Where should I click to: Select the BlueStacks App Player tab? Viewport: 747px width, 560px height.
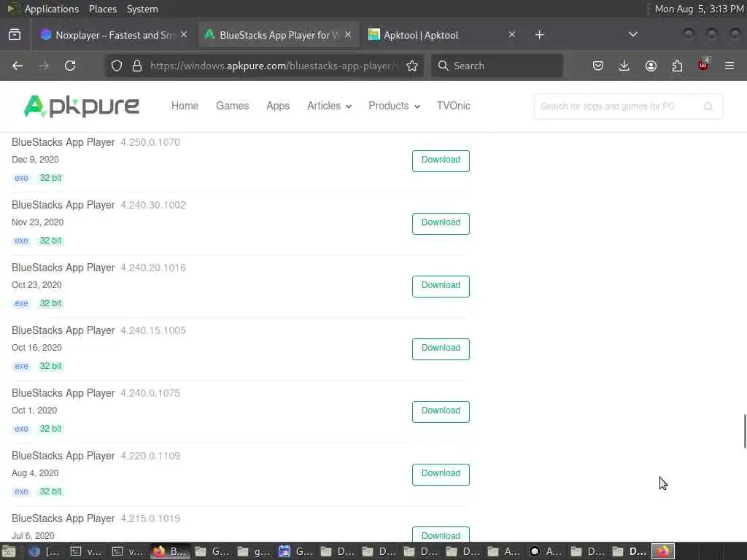click(279, 35)
